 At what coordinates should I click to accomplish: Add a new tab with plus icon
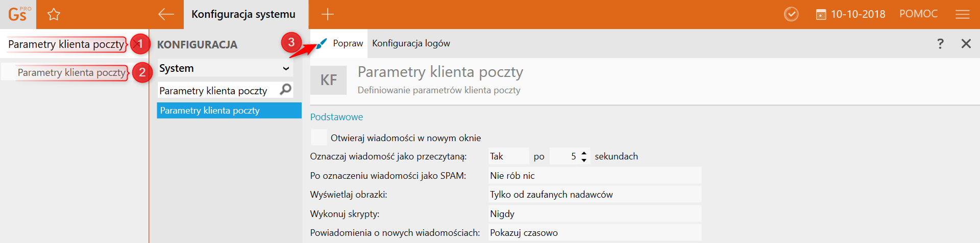(x=328, y=14)
